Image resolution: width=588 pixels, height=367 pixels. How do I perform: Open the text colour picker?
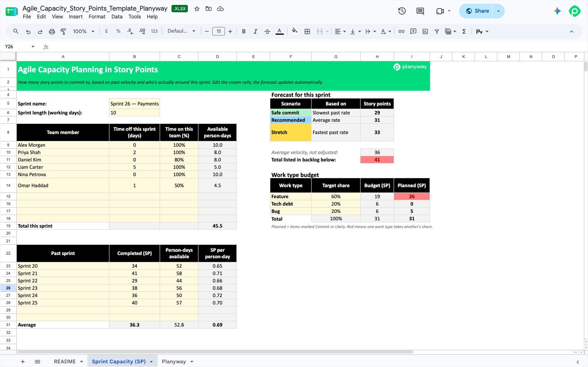tap(280, 31)
